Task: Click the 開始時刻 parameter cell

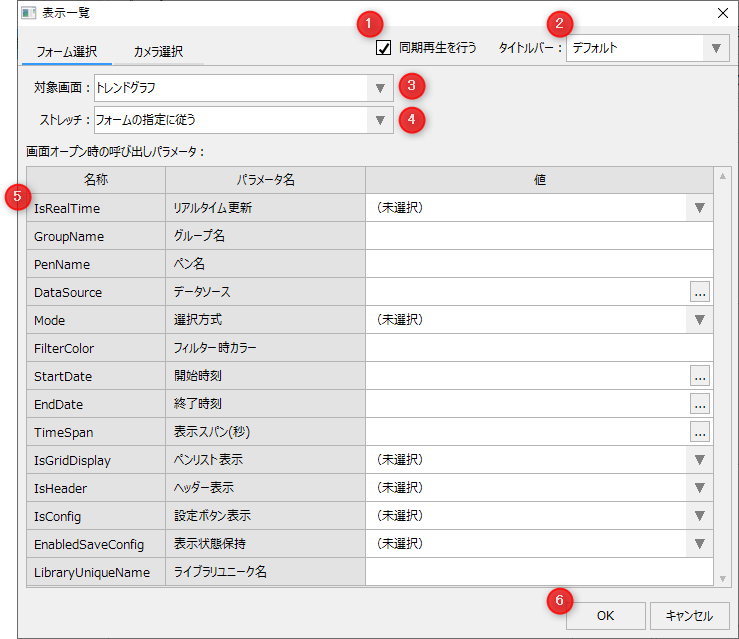Action: coord(265,376)
